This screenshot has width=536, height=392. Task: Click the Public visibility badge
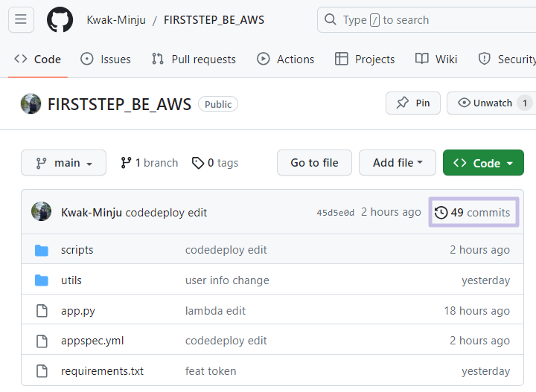point(218,104)
